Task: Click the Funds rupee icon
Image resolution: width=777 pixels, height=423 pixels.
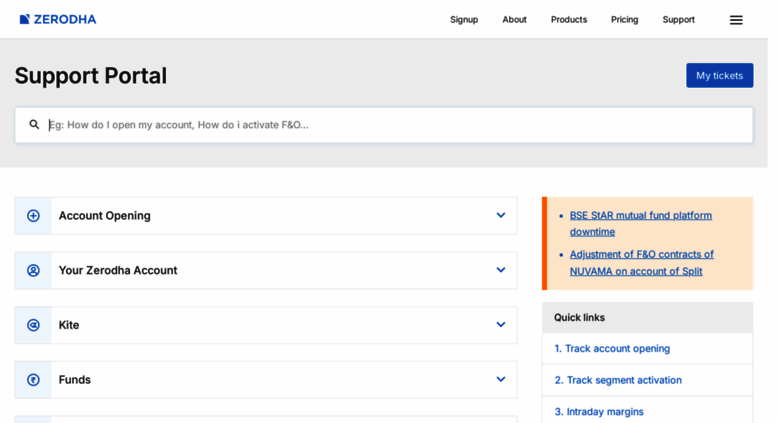Action: [33, 380]
